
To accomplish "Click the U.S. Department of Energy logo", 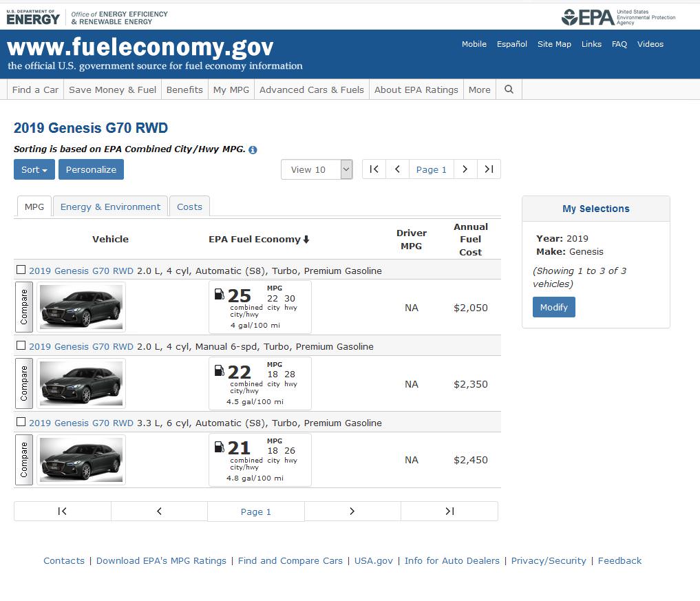I will tap(33, 17).
